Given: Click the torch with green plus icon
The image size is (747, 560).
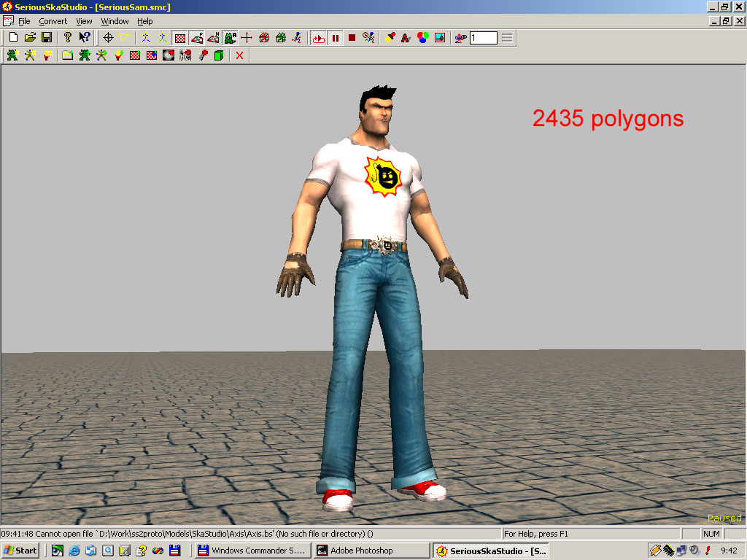Looking at the screenshot, I should (118, 55).
